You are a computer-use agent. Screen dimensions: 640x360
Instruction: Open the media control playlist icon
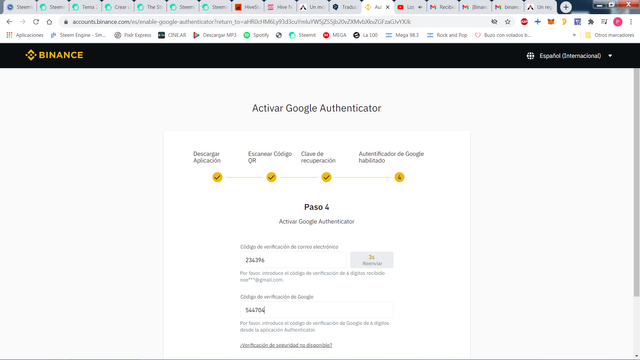click(604, 22)
